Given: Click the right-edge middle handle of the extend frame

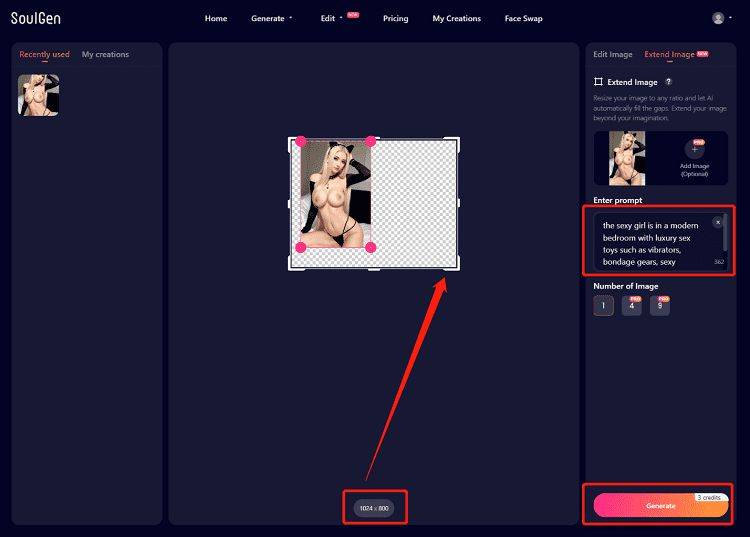Looking at the screenshot, I should (458, 204).
